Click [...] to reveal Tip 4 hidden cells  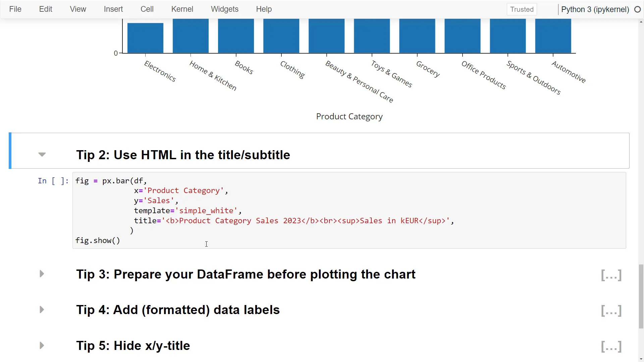tap(611, 310)
